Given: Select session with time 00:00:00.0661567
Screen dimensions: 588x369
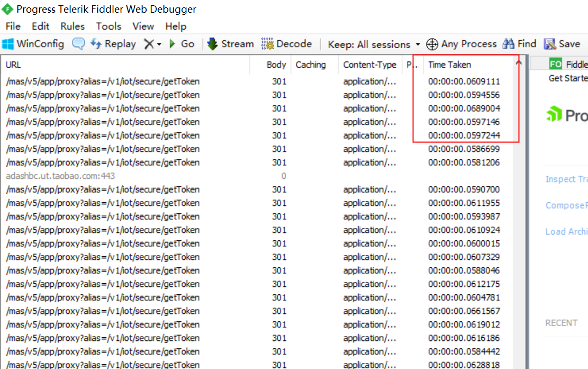Looking at the screenshot, I should 257,311.
